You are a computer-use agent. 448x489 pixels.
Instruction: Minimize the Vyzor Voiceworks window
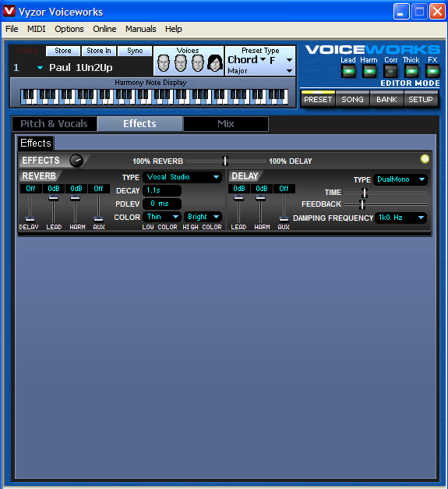pos(401,12)
